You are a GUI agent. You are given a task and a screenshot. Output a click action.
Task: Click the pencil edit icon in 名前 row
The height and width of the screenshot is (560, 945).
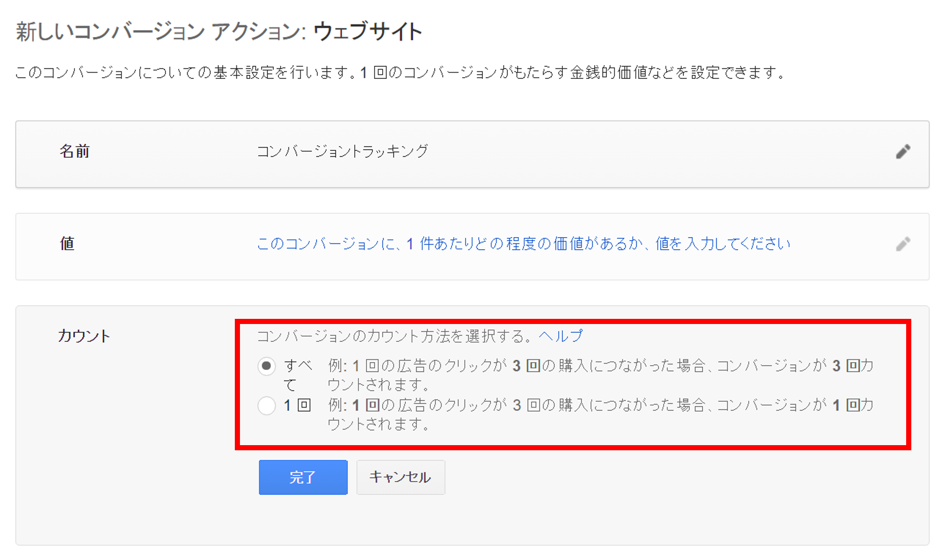pyautogui.click(x=903, y=151)
